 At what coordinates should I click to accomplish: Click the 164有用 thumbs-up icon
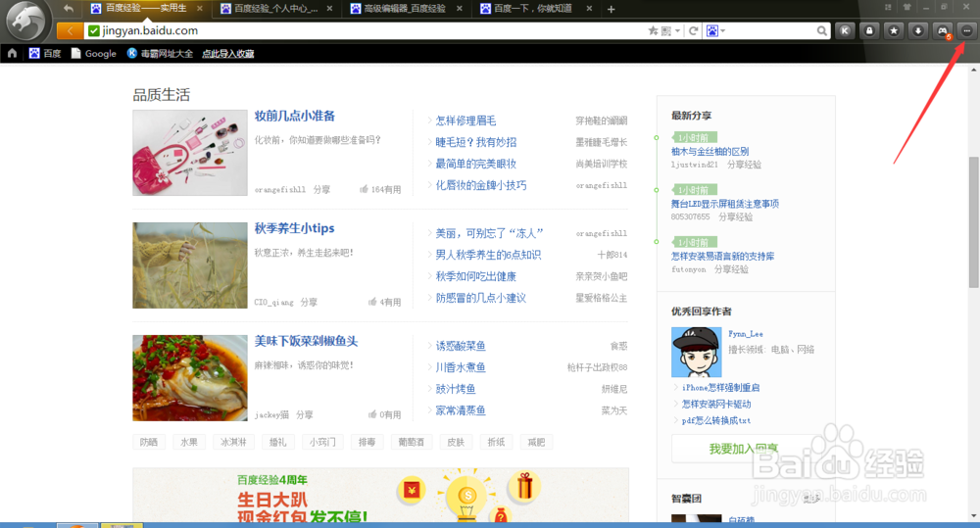pos(364,189)
